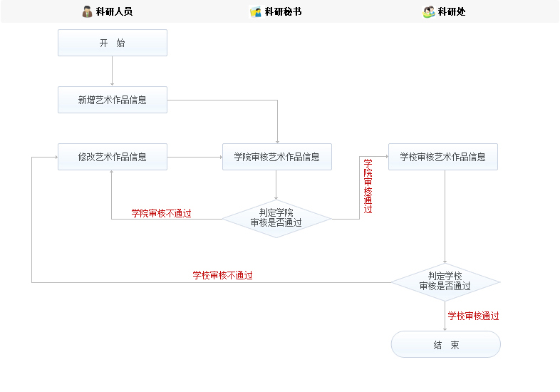
Task: Select the 科研秘书 header label
Action: 283,11
